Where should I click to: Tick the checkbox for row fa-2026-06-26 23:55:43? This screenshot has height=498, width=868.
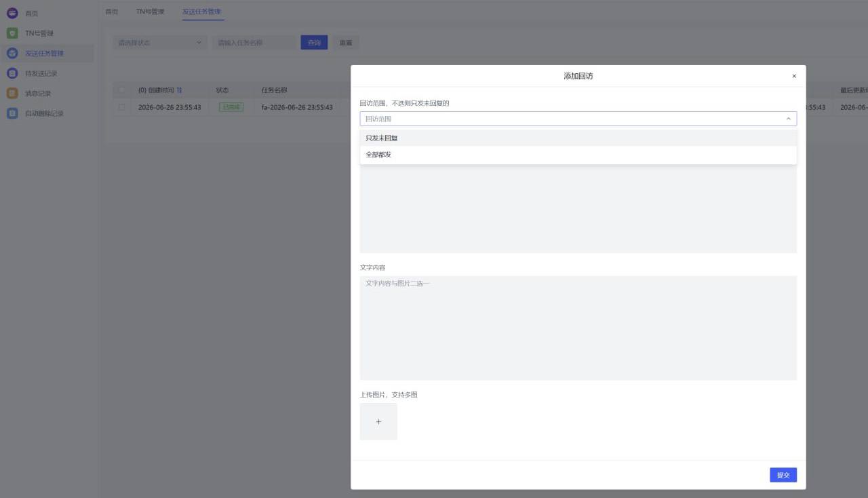(x=122, y=107)
